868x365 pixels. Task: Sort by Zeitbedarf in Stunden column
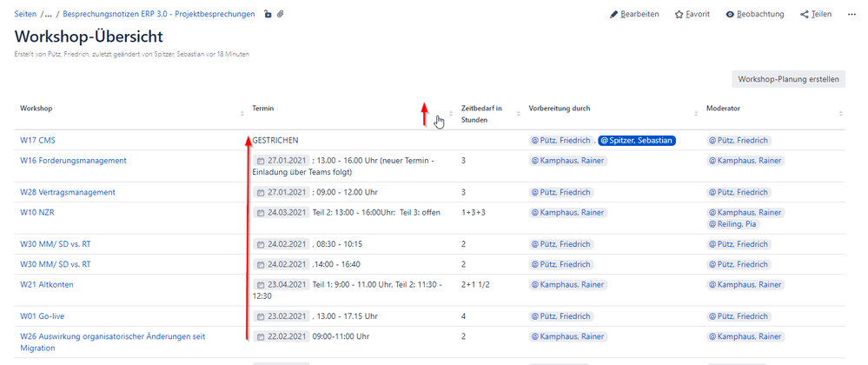pyautogui.click(x=519, y=114)
